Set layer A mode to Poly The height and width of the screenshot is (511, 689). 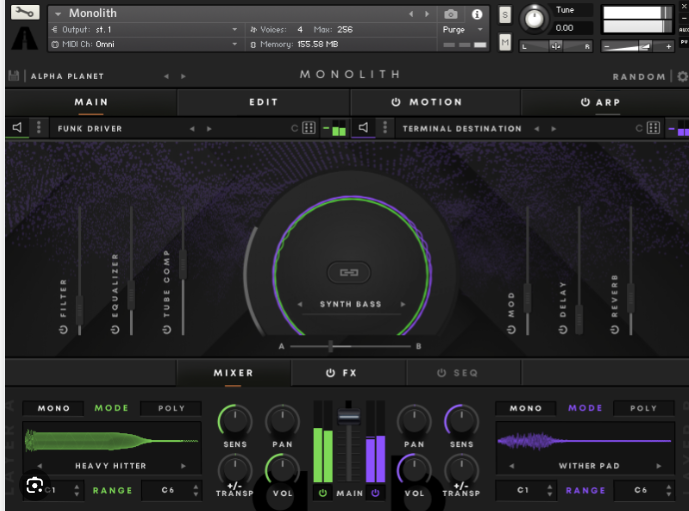(171, 408)
